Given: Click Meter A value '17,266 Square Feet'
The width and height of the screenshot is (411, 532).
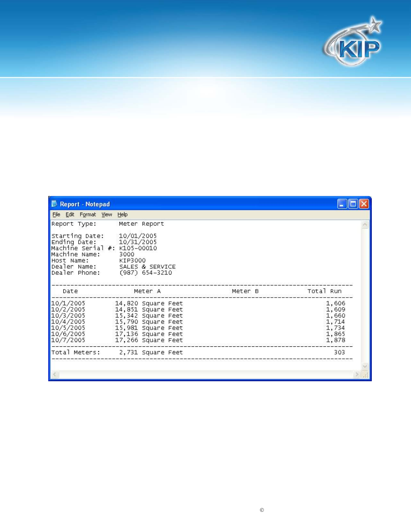Looking at the screenshot, I should click(149, 340).
